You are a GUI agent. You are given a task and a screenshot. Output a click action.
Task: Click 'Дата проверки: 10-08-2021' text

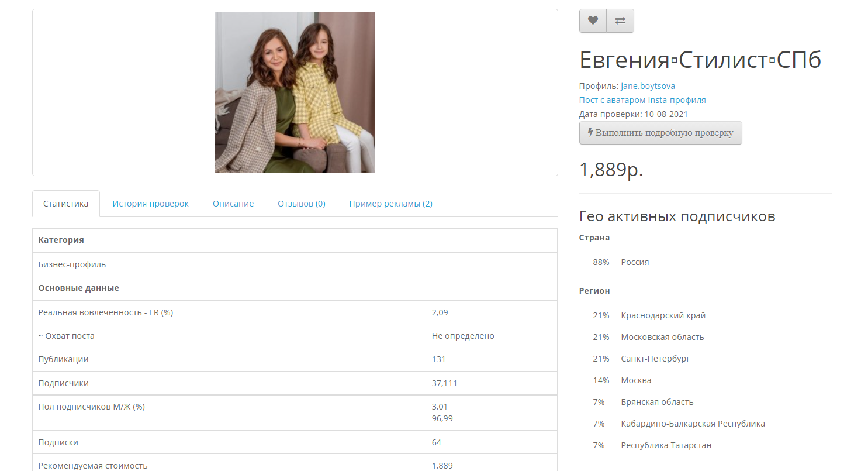[x=634, y=114]
